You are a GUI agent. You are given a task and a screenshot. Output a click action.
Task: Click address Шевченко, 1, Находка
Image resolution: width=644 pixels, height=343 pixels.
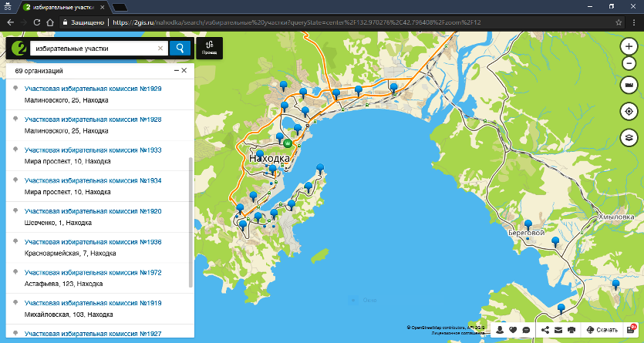coord(58,223)
